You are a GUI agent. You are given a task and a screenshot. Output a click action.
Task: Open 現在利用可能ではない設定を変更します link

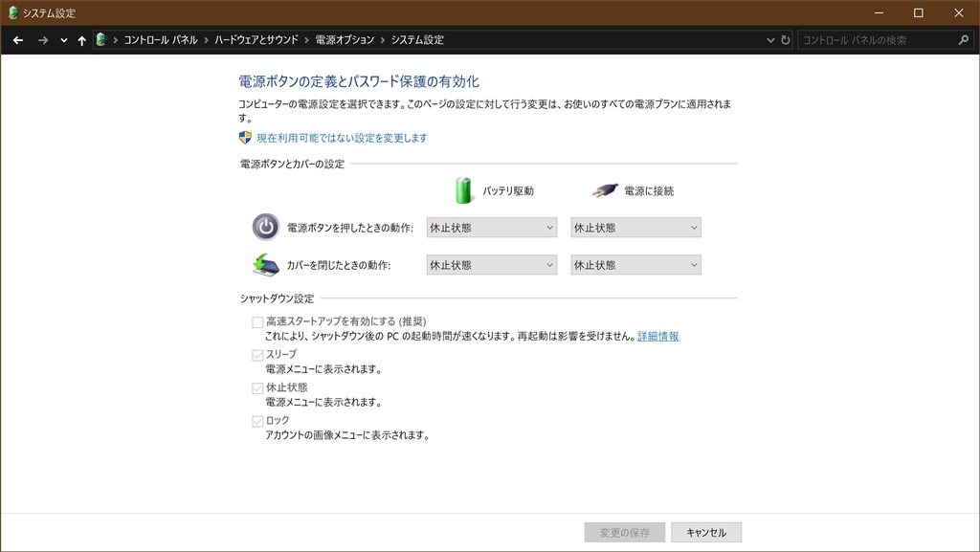point(342,138)
